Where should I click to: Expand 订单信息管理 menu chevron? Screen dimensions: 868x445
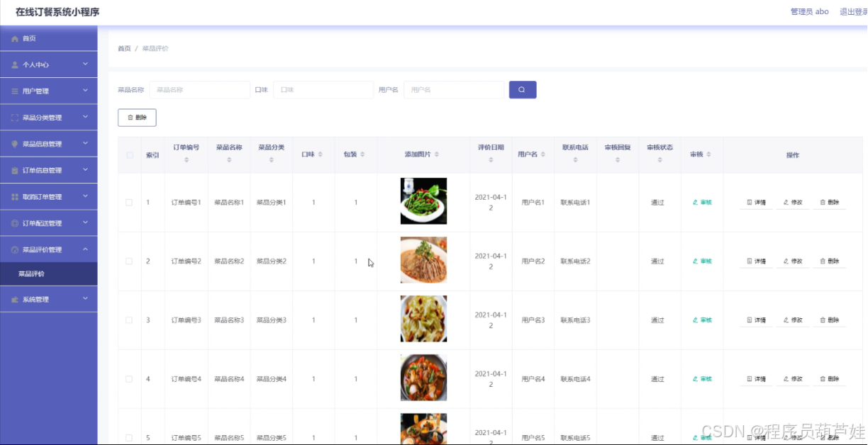(x=85, y=169)
